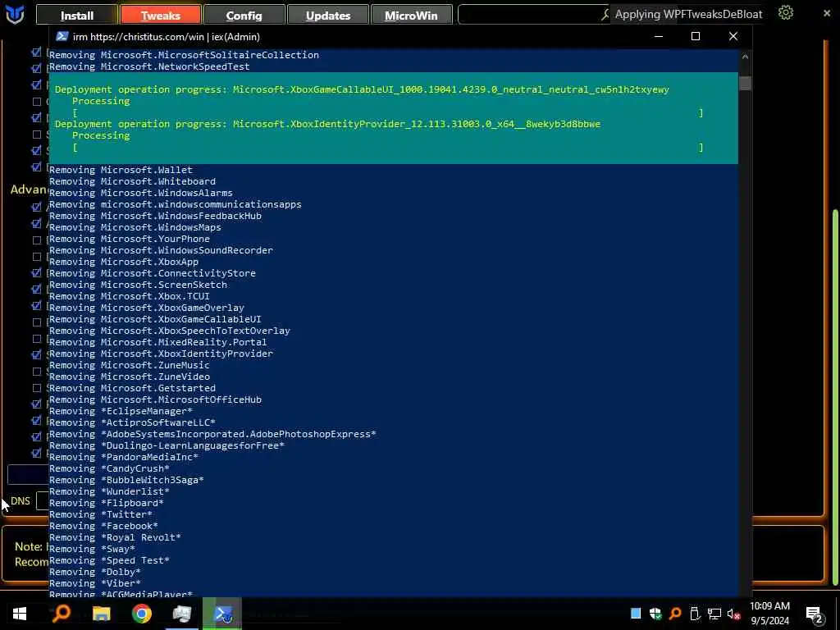
Task: Click 'Removing Microsoft.WindowsAlarms' line
Action: point(141,193)
